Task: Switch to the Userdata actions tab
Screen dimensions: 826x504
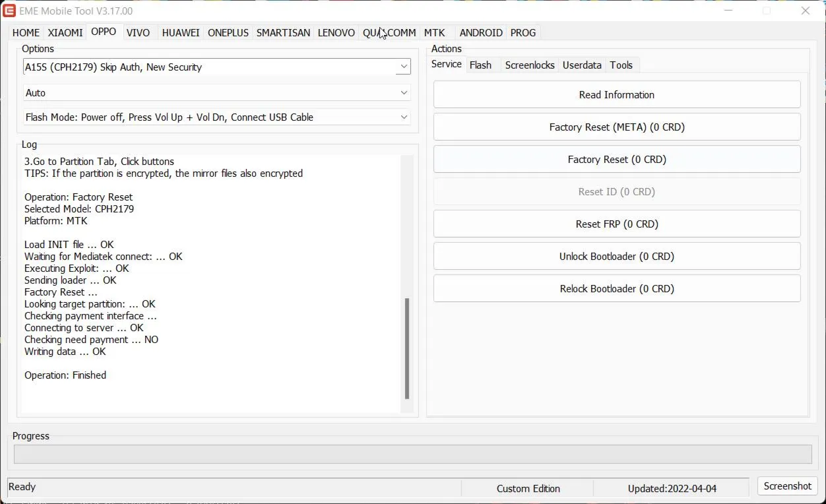Action: (x=582, y=65)
